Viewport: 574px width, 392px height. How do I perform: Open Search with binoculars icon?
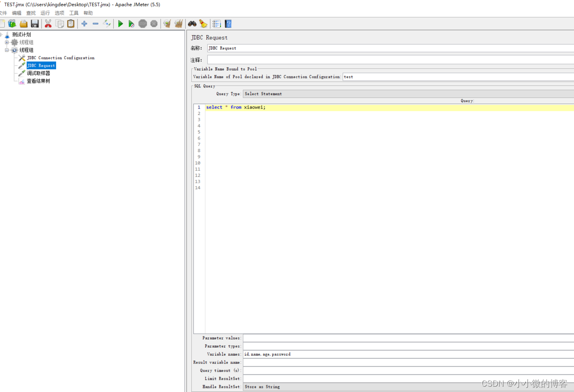click(x=192, y=24)
